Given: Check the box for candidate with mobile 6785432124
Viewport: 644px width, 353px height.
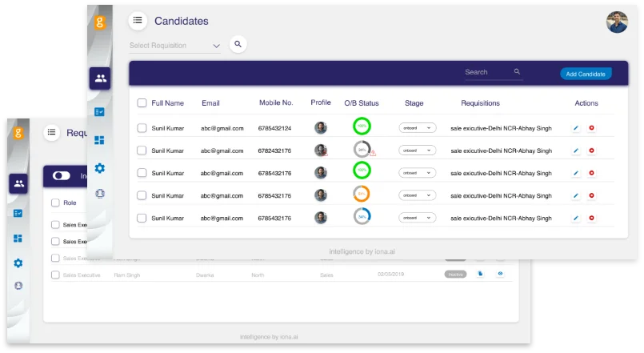Looking at the screenshot, I should (x=142, y=128).
